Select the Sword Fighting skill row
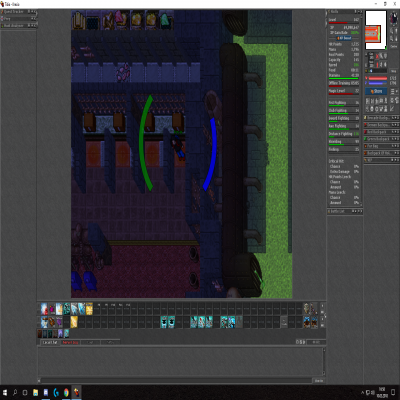Viewport: 400px width, 400px height. pos(344,118)
